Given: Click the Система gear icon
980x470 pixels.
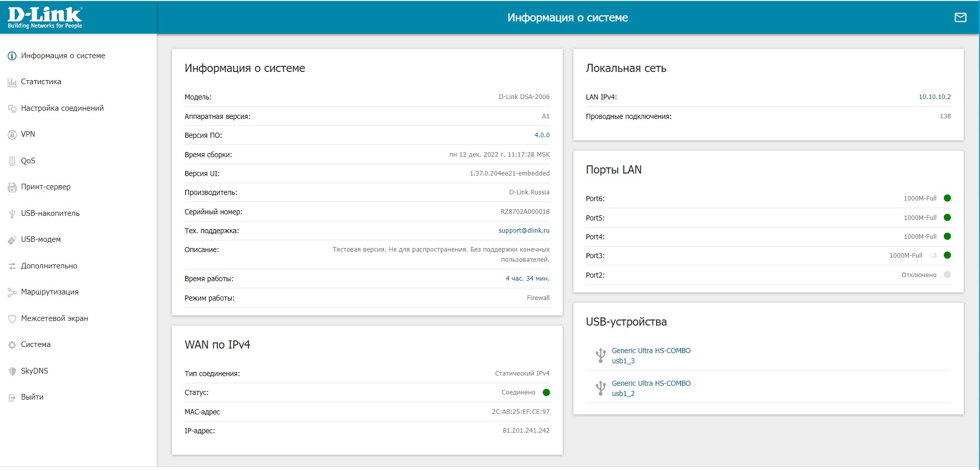Looking at the screenshot, I should (x=12, y=345).
